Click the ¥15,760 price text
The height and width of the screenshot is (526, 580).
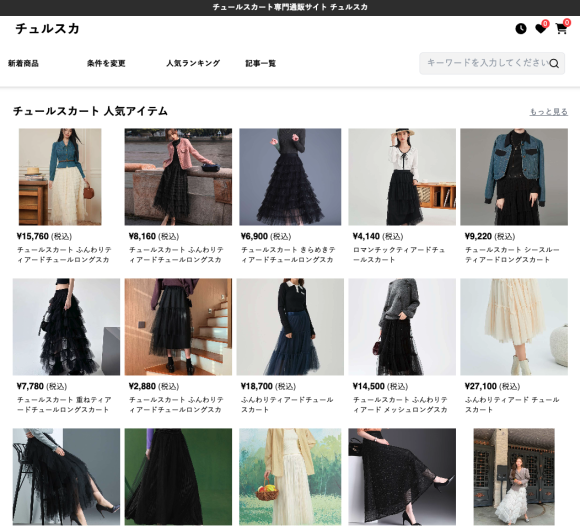tap(44, 236)
